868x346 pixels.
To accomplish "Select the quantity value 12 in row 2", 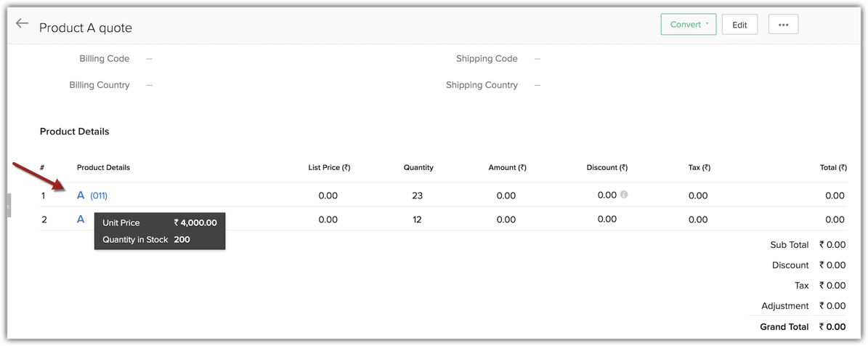I will click(417, 220).
